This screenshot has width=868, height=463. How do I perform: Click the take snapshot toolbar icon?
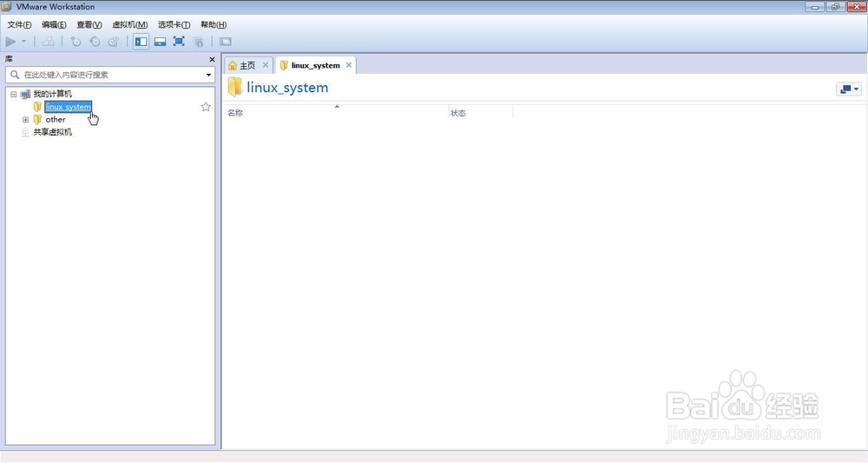pyautogui.click(x=76, y=42)
